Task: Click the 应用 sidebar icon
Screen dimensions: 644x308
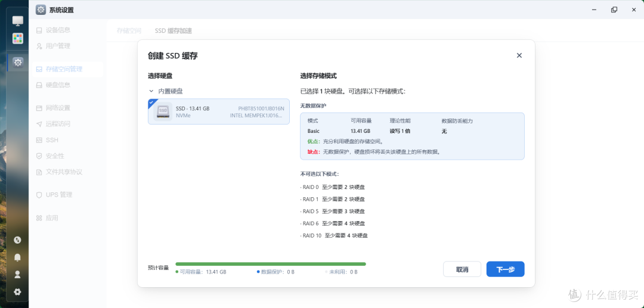Action: coord(39,218)
